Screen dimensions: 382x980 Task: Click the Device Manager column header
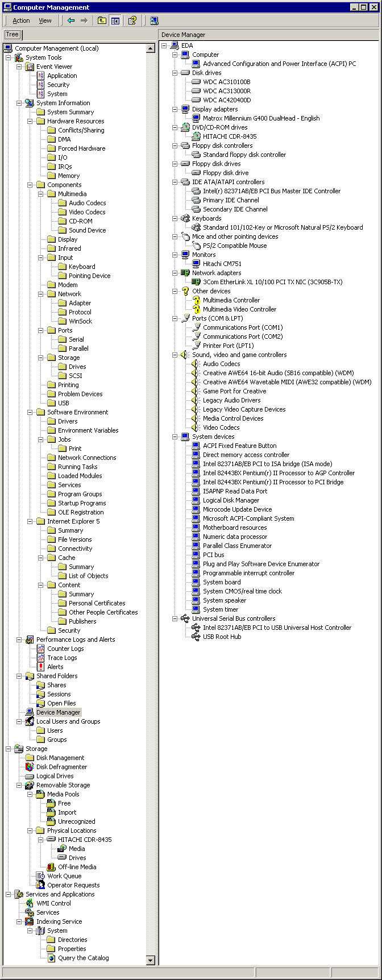pyautogui.click(x=269, y=35)
